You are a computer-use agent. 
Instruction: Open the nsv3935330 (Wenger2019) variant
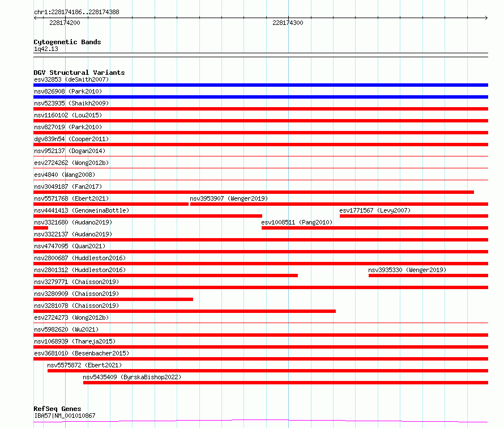[407, 270]
